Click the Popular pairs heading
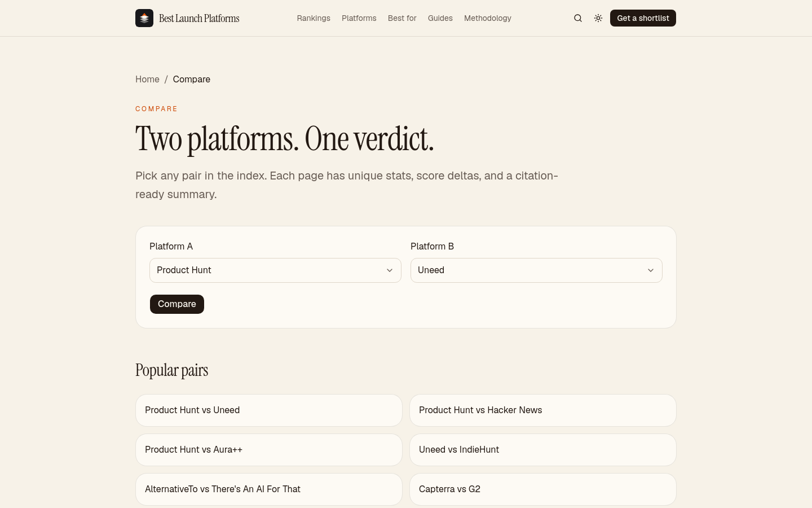This screenshot has width=812, height=508. coord(172,370)
